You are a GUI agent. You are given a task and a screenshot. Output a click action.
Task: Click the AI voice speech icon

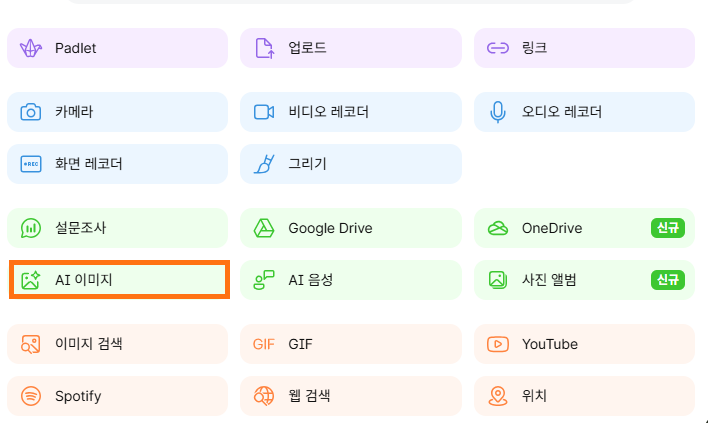click(264, 280)
